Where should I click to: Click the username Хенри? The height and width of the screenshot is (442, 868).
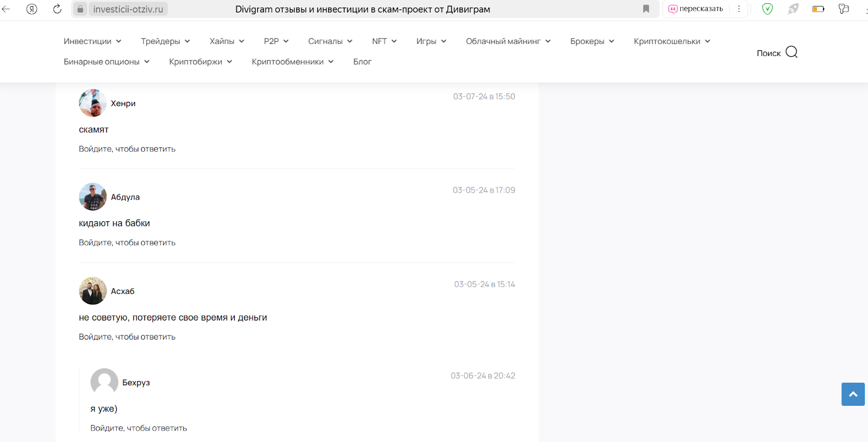pos(123,104)
